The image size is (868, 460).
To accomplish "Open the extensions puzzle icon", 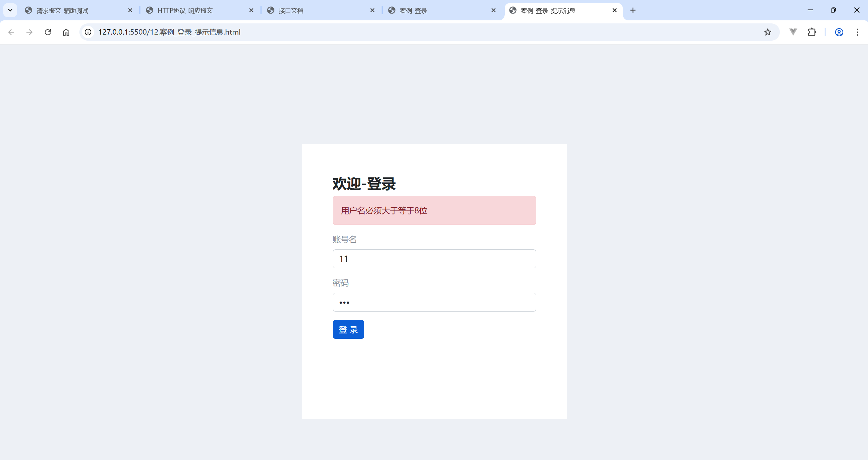I will point(812,32).
